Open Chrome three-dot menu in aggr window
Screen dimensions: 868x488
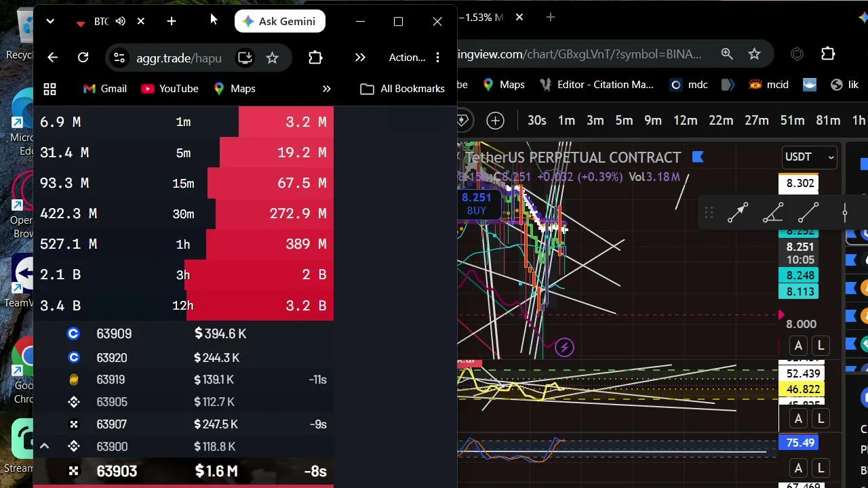pyautogui.click(x=437, y=58)
